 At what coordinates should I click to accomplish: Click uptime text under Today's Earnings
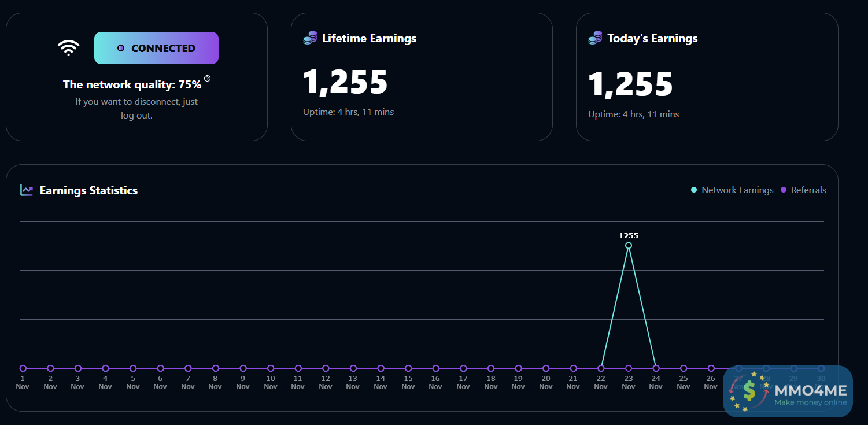(633, 114)
